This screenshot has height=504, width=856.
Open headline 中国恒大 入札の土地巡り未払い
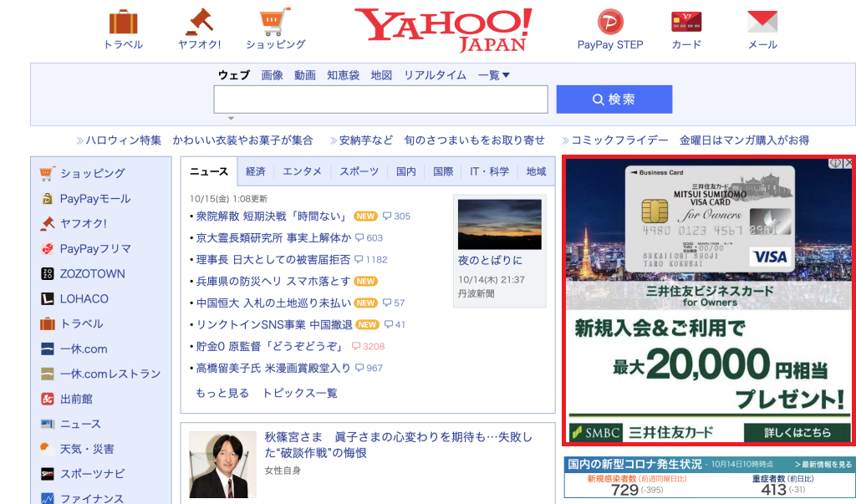(273, 303)
